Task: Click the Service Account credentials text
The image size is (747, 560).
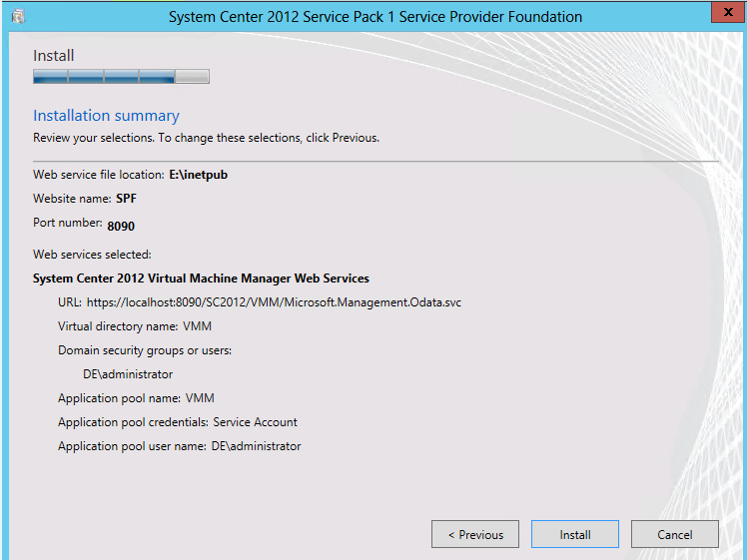Action: click(x=255, y=422)
